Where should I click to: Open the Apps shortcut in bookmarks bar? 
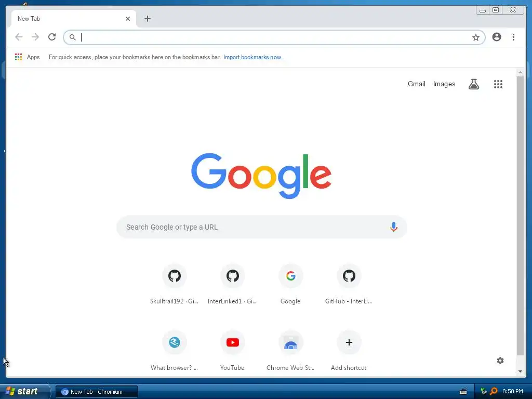point(27,57)
